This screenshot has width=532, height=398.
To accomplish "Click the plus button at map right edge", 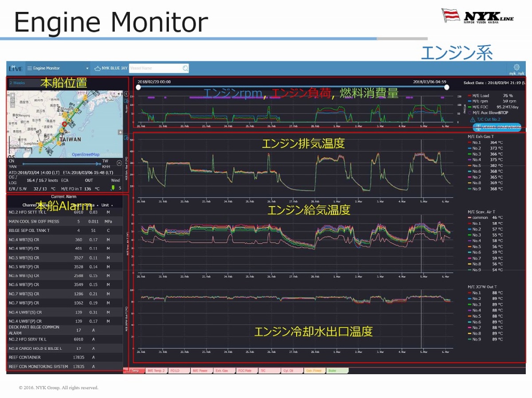I will (120, 132).
